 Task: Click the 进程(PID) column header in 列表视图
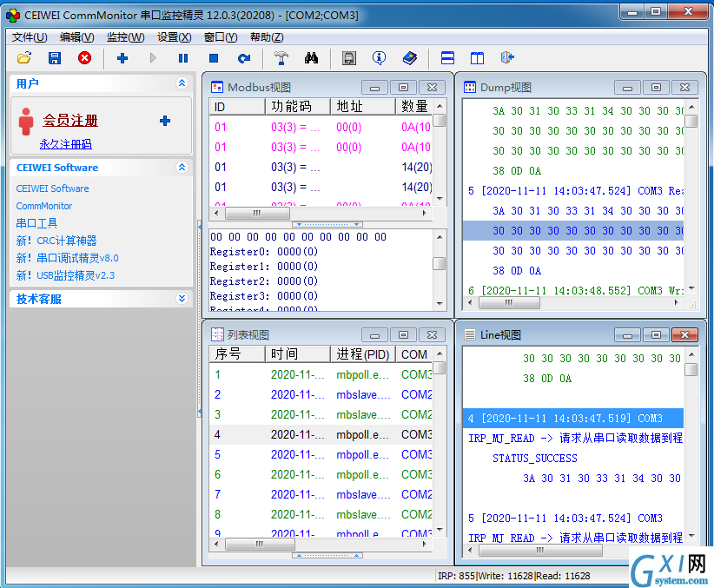pyautogui.click(x=363, y=354)
